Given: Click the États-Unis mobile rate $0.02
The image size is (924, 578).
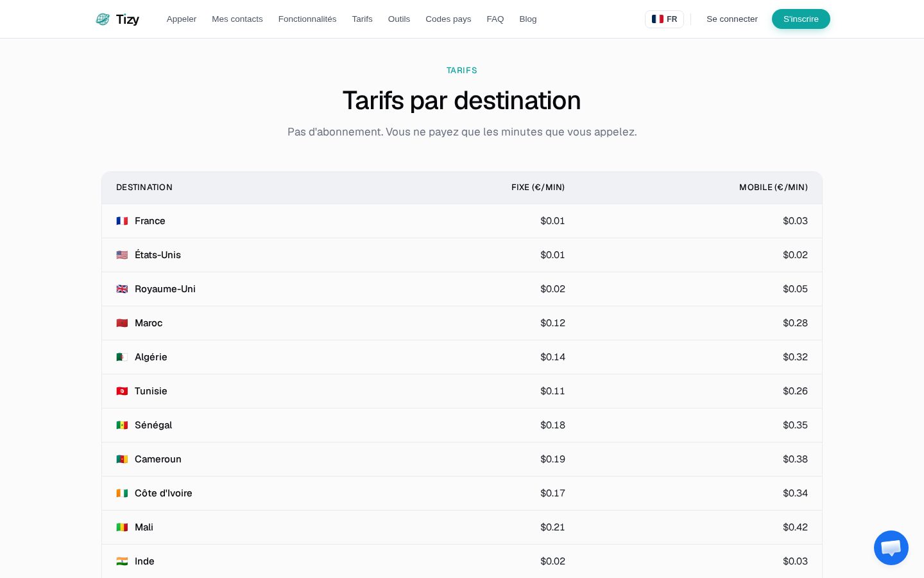Looking at the screenshot, I should click(795, 255).
